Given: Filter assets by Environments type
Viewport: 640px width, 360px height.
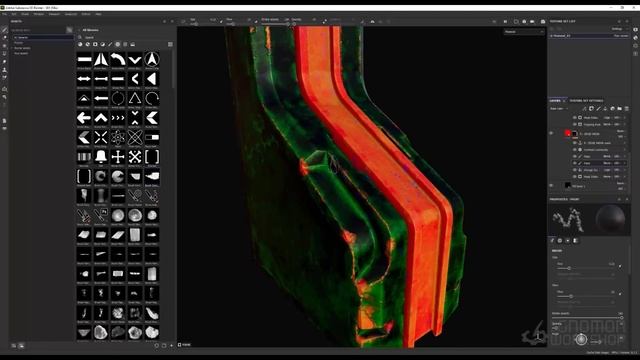Looking at the screenshot, I should (x=133, y=44).
